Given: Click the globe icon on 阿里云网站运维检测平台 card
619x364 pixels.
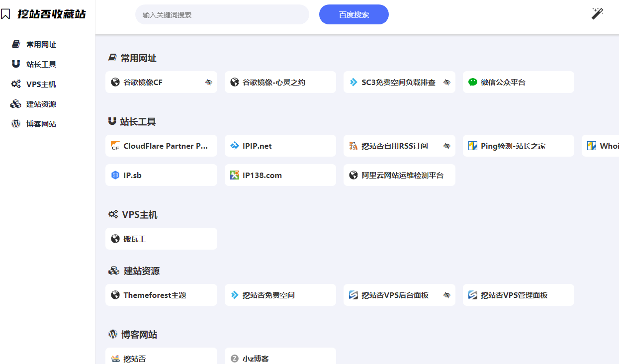Looking at the screenshot, I should (x=354, y=175).
